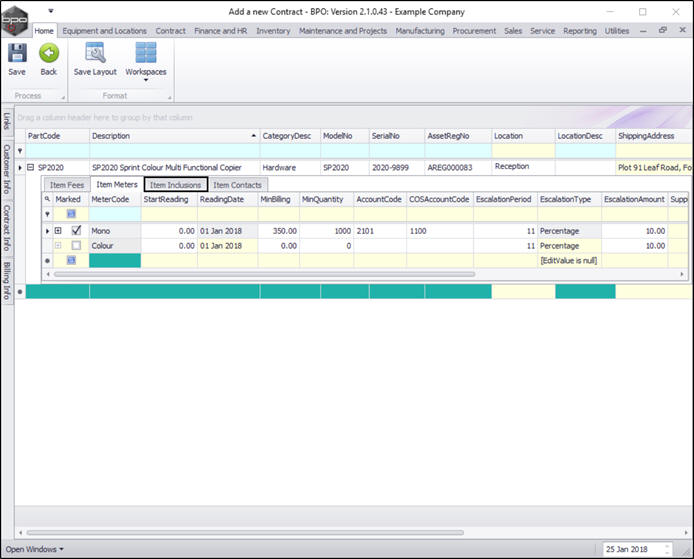Click scroll right arrow of meters grid

tap(682, 274)
